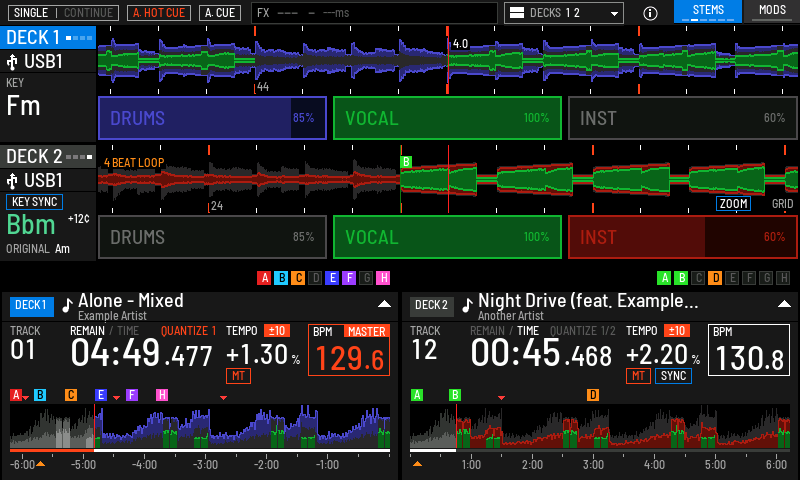
Task: Disable Deck 1 MT master tempo
Action: pos(238,376)
